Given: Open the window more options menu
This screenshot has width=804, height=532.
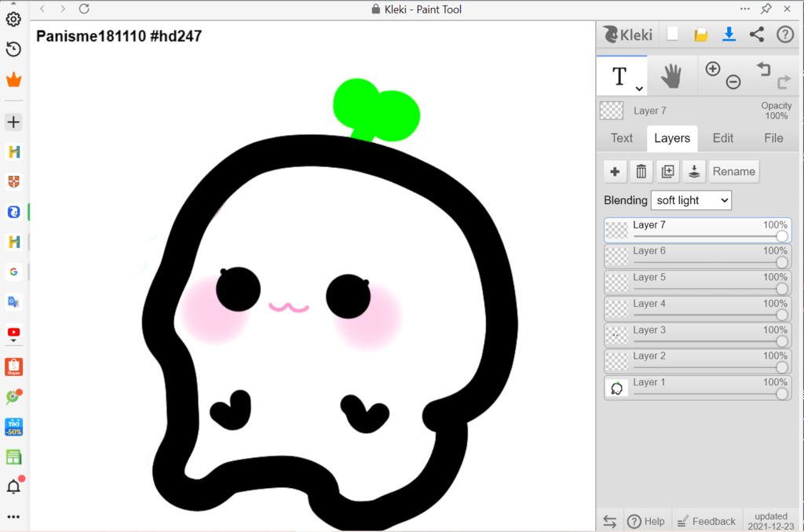Looking at the screenshot, I should pyautogui.click(x=745, y=9).
